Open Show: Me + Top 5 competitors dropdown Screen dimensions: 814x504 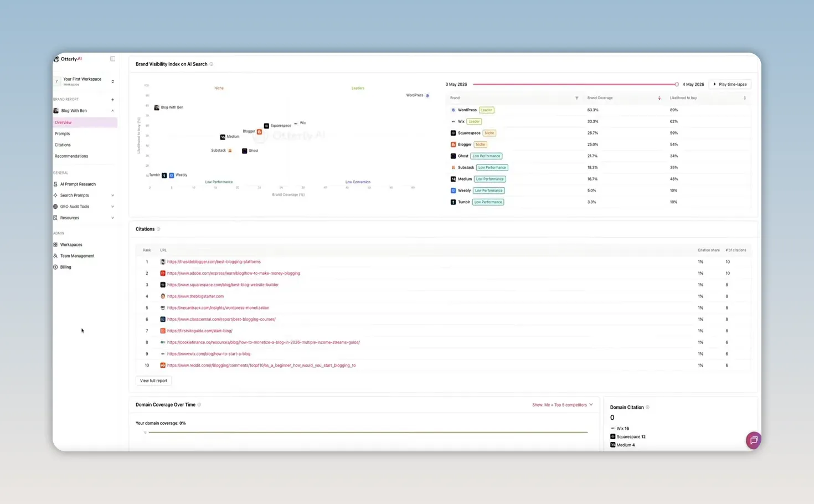click(x=562, y=405)
